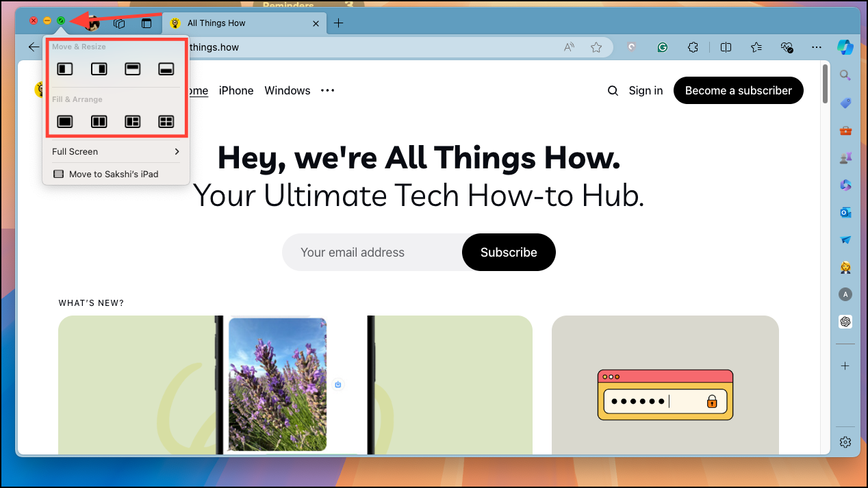
Task: Click the page vertical scrollbar thumb
Action: tap(826, 84)
